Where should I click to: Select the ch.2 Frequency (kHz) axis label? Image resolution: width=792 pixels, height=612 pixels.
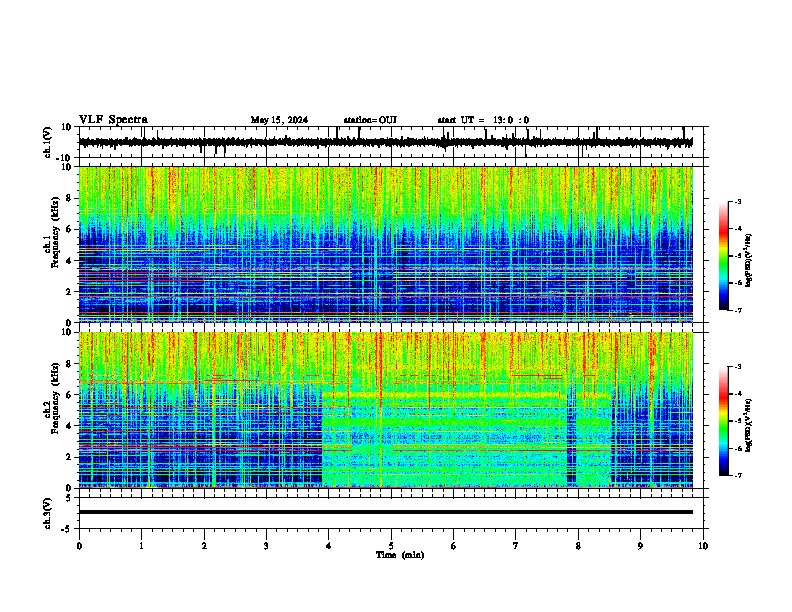(x=55, y=398)
